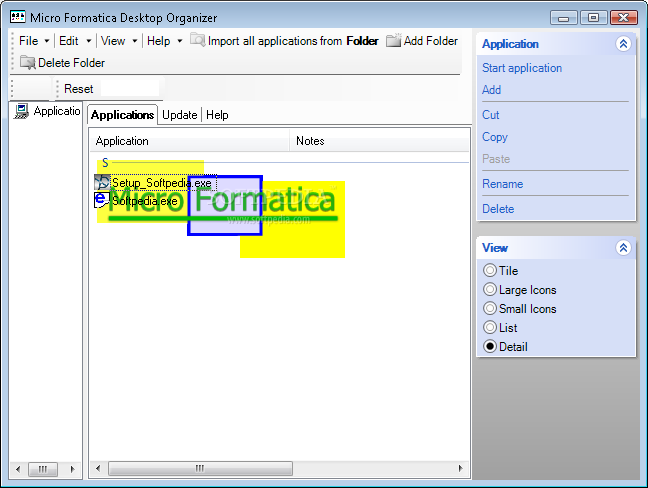
Task: Open the Edit menu
Action: point(69,41)
